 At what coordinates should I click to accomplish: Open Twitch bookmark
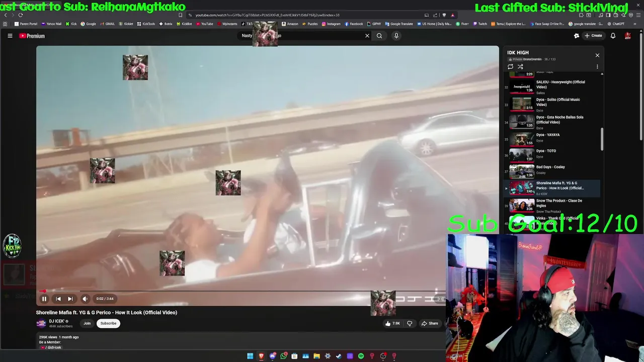pos(479,24)
